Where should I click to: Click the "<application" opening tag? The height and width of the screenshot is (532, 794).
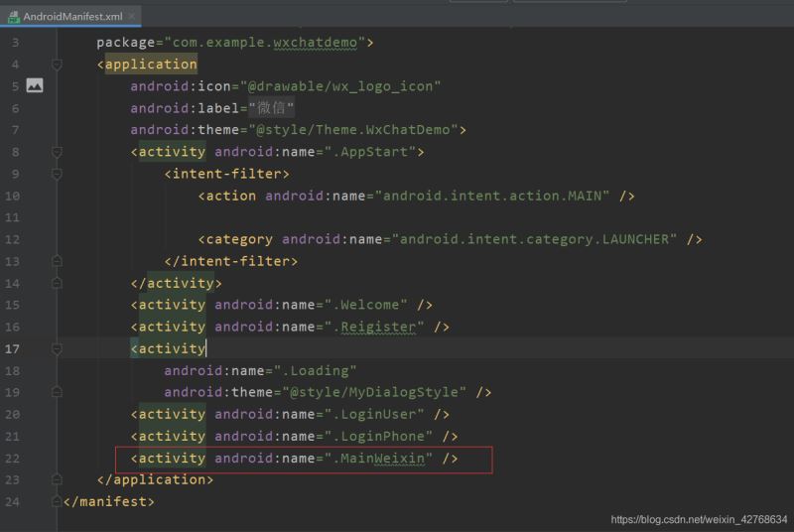[147, 65]
